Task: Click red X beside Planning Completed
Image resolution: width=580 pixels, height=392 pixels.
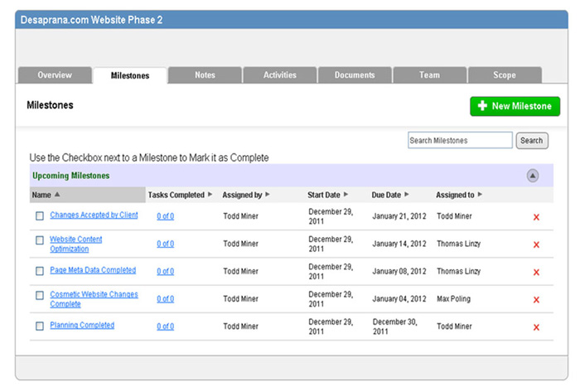Action: pos(536,327)
